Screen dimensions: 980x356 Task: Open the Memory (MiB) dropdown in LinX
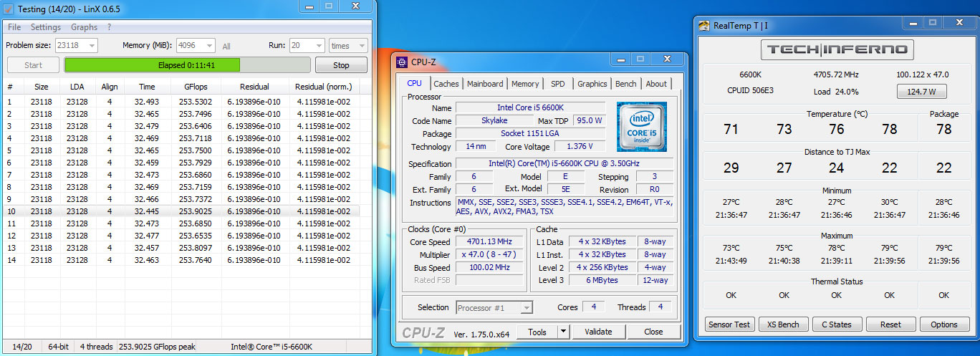pyautogui.click(x=196, y=45)
